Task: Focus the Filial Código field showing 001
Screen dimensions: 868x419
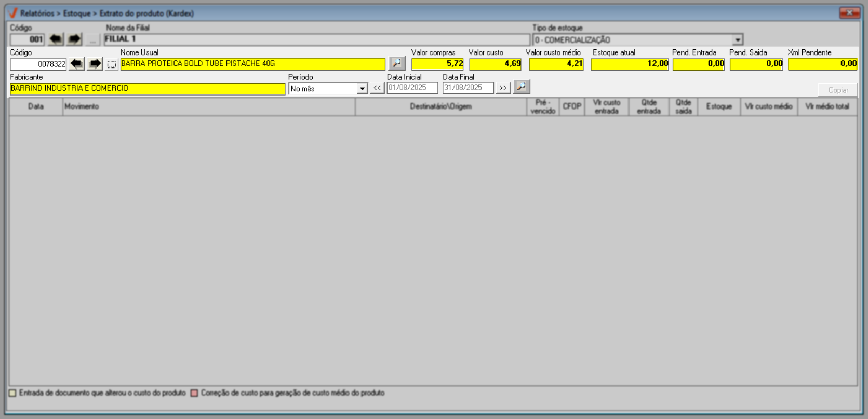Action: point(27,39)
